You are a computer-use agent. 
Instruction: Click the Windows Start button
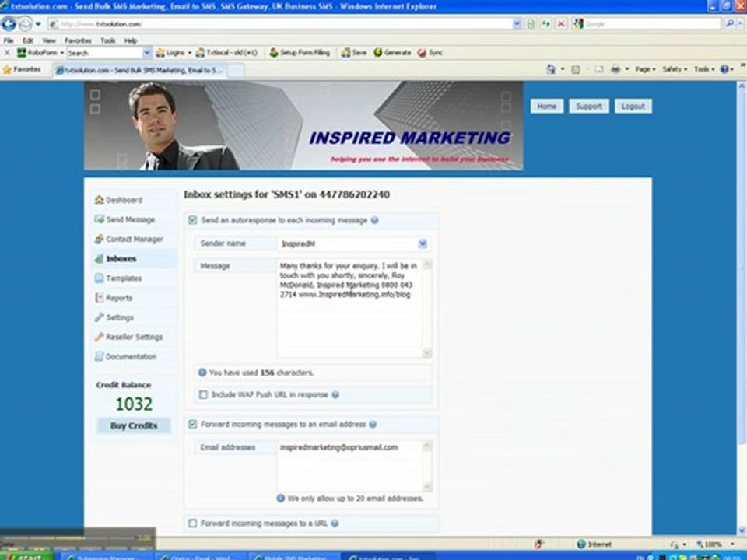pyautogui.click(x=27, y=555)
